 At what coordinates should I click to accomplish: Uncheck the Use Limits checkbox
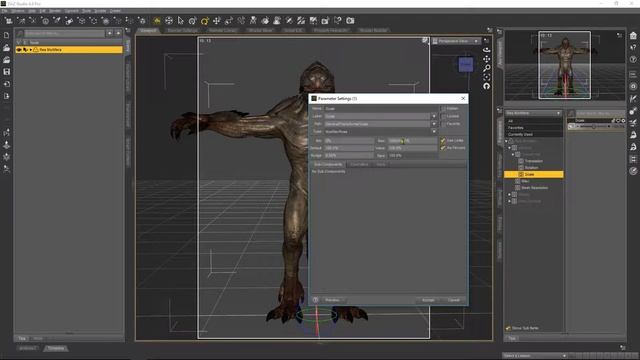point(443,140)
